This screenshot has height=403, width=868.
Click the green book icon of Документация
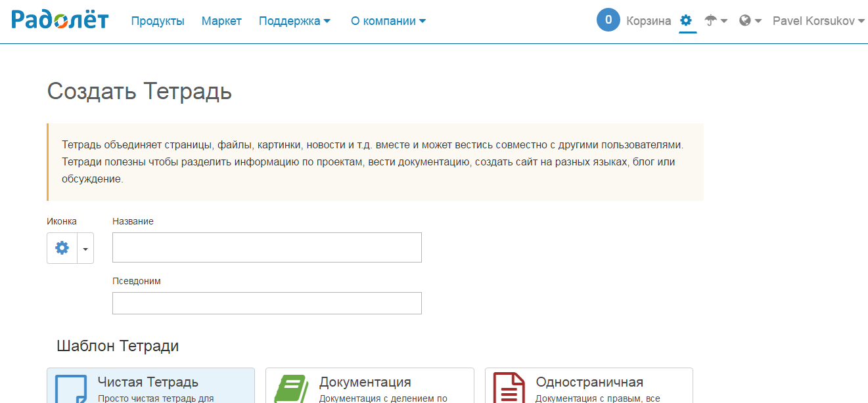pos(293,386)
